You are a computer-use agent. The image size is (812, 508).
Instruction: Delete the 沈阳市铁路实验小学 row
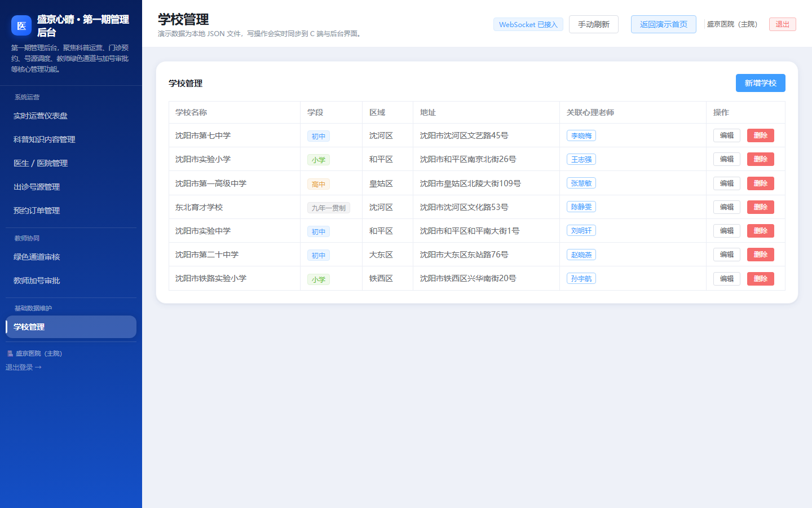761,279
